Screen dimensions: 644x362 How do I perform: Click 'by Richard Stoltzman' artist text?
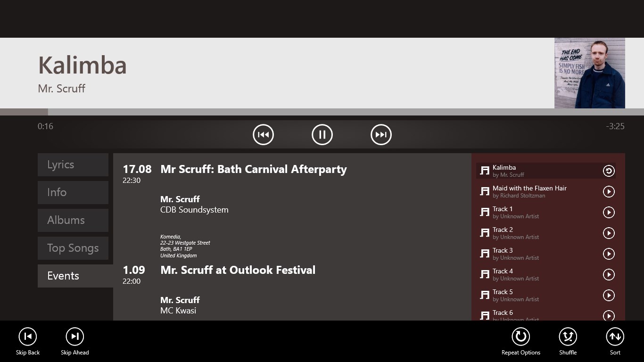click(x=519, y=196)
